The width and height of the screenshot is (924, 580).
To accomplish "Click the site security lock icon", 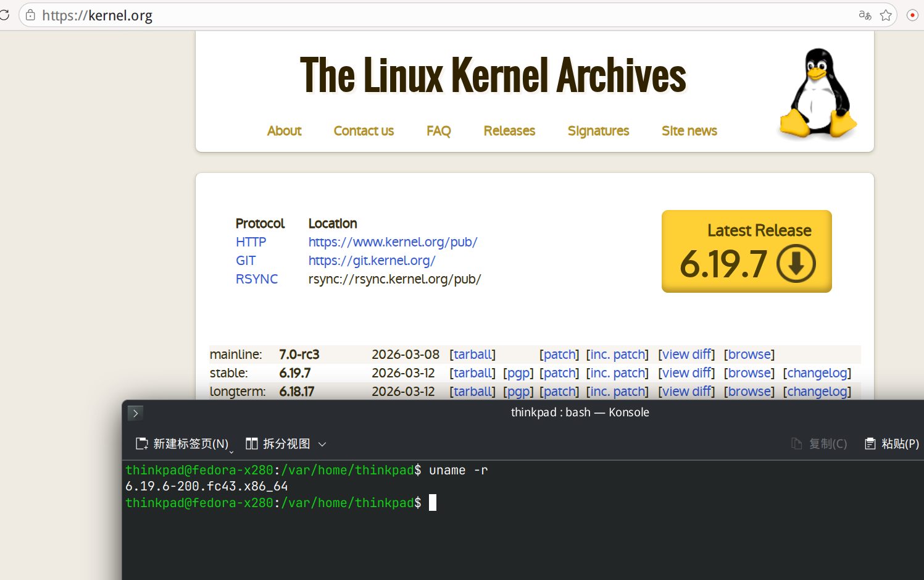I will click(x=30, y=15).
